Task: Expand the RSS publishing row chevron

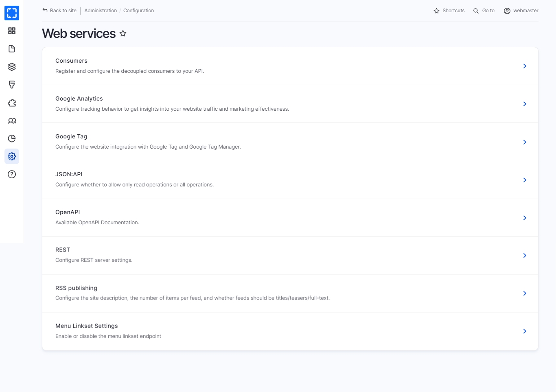Action: click(x=524, y=293)
